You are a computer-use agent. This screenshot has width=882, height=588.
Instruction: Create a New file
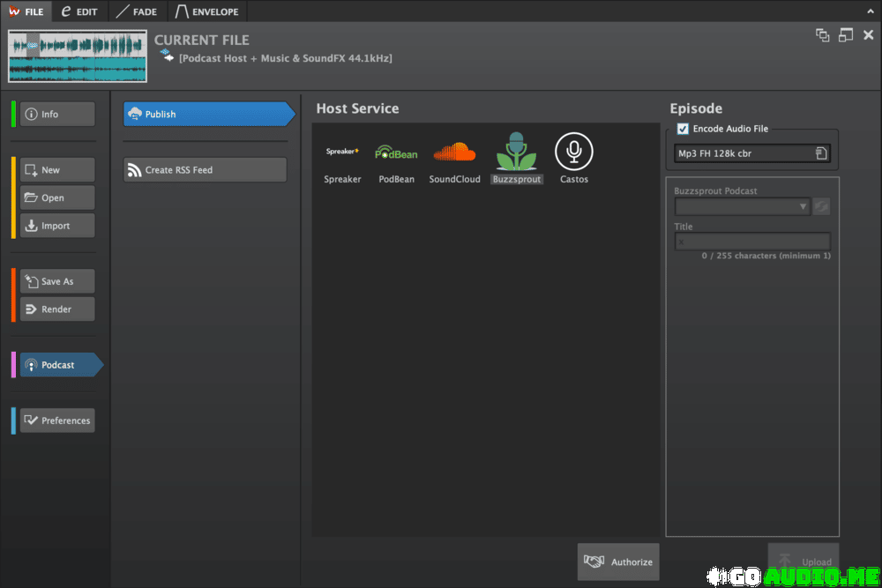57,170
